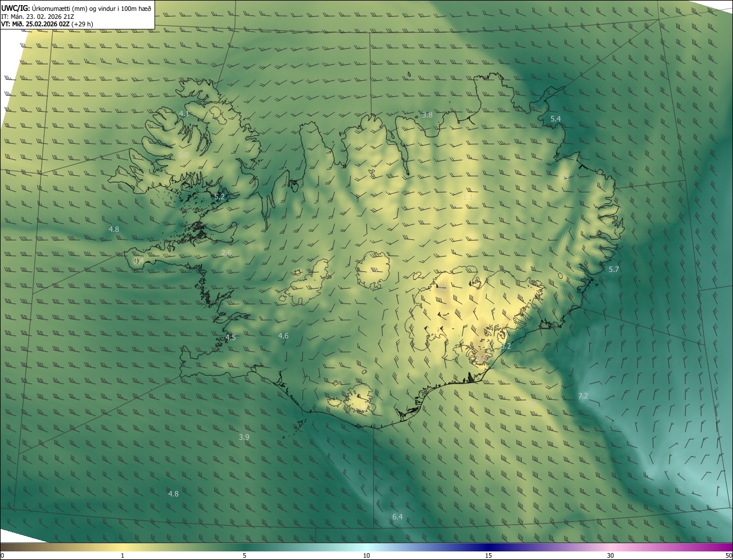Click the 7.2 value southeast of Iceland
This screenshot has height=560, width=733.
[x=583, y=396]
